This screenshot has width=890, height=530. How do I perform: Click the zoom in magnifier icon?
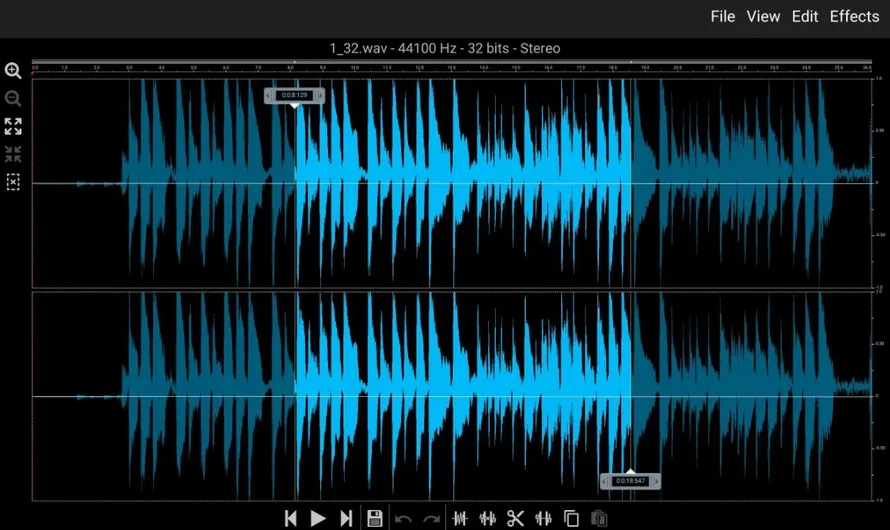tap(13, 70)
